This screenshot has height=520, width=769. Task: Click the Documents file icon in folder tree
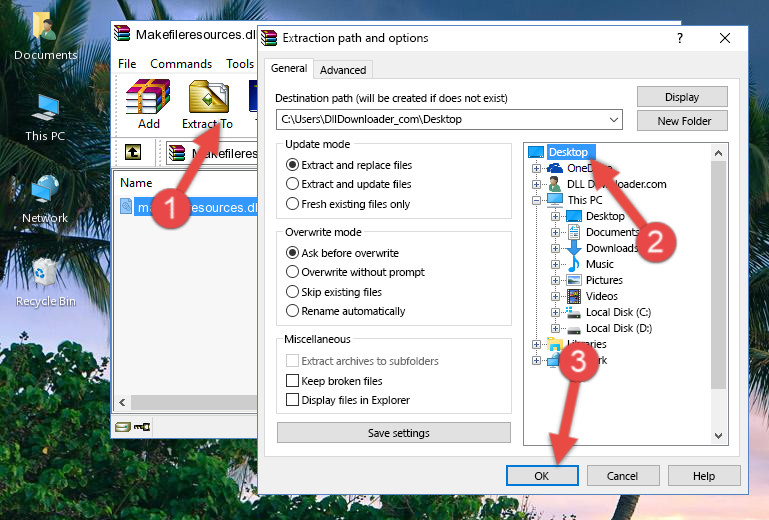(x=574, y=232)
